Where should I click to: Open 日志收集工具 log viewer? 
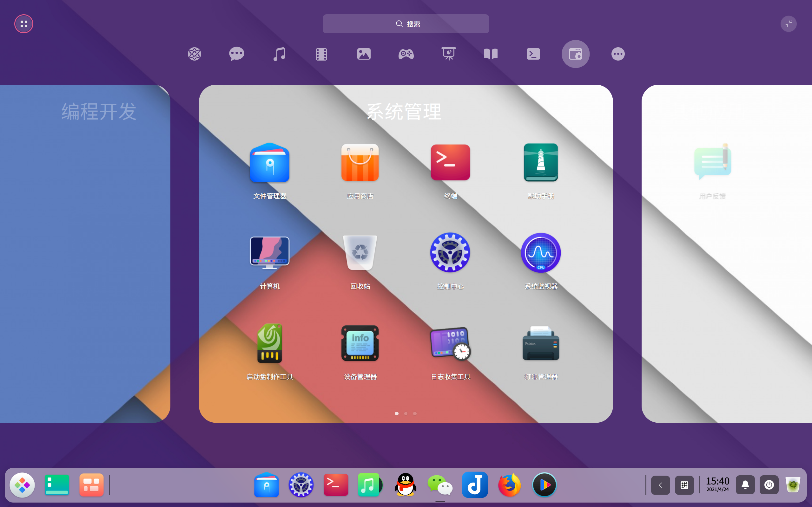(x=450, y=343)
